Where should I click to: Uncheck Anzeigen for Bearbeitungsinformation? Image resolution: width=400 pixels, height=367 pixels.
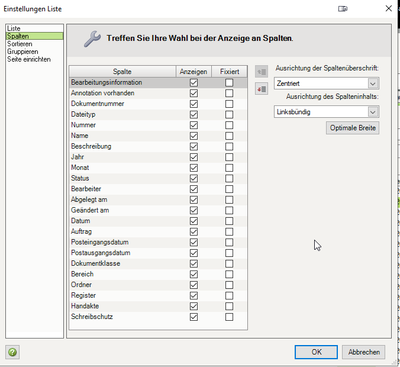(194, 83)
